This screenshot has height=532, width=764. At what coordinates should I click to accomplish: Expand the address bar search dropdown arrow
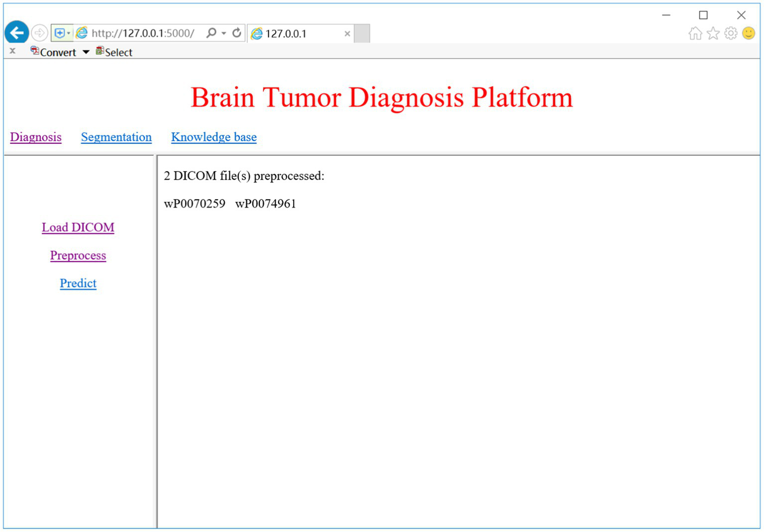224,33
